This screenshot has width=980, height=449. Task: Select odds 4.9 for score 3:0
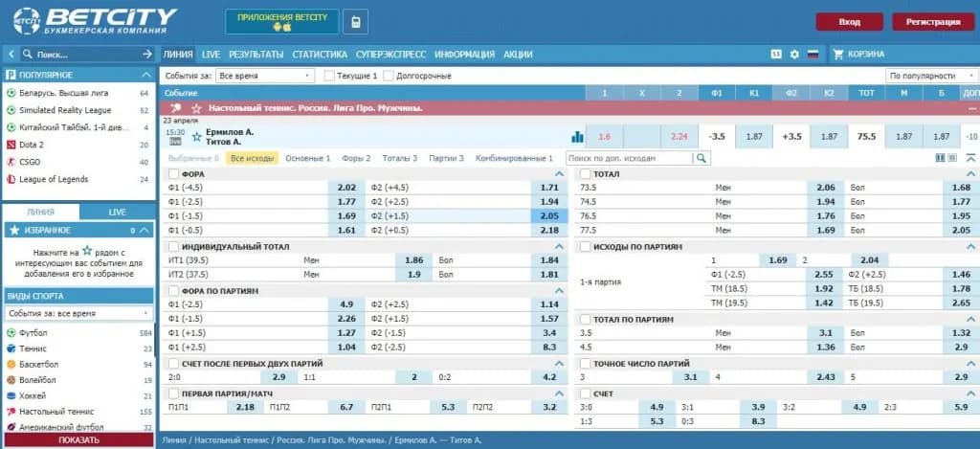[x=657, y=407]
